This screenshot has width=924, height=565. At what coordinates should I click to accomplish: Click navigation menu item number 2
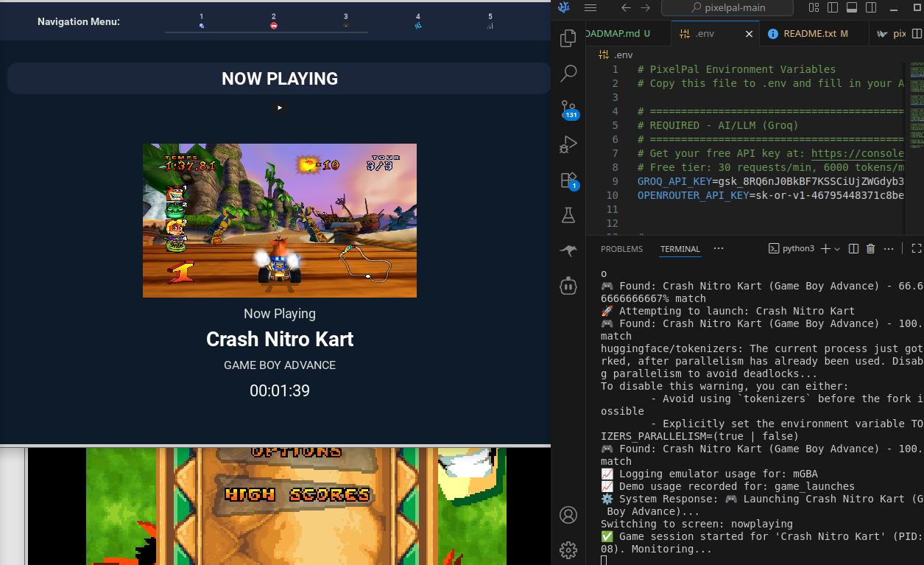274,21
